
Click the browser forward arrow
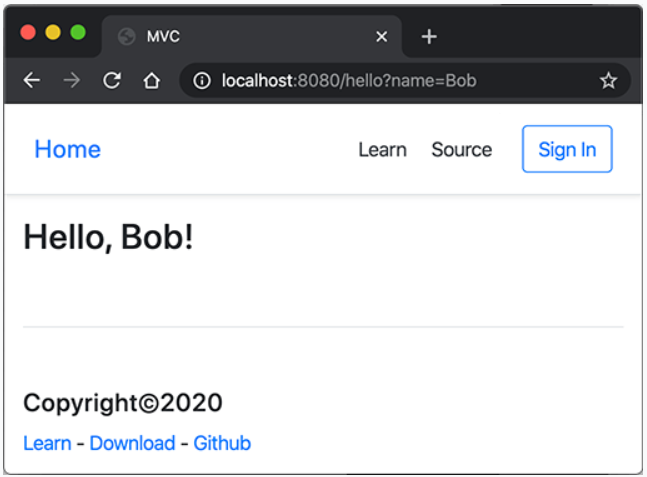(x=72, y=80)
